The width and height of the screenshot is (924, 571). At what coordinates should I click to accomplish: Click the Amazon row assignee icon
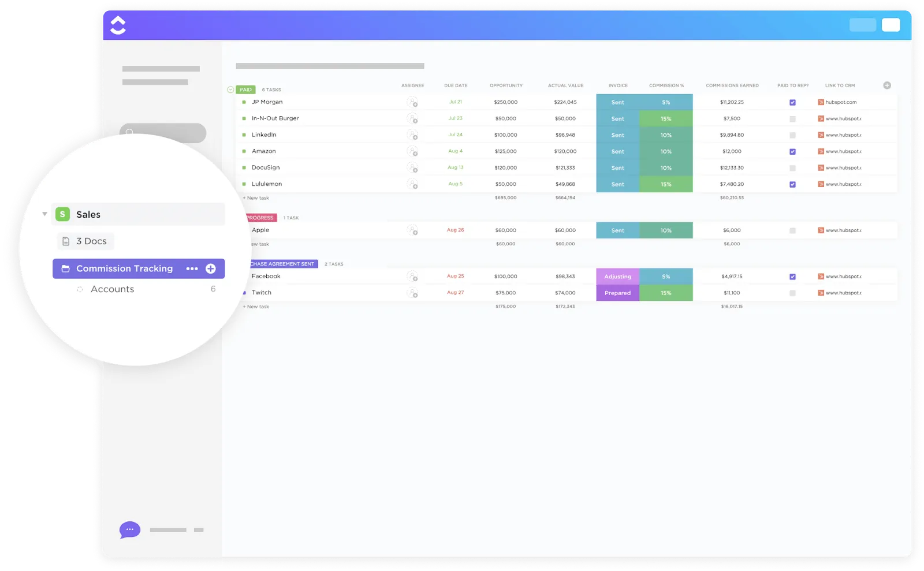tap(412, 151)
